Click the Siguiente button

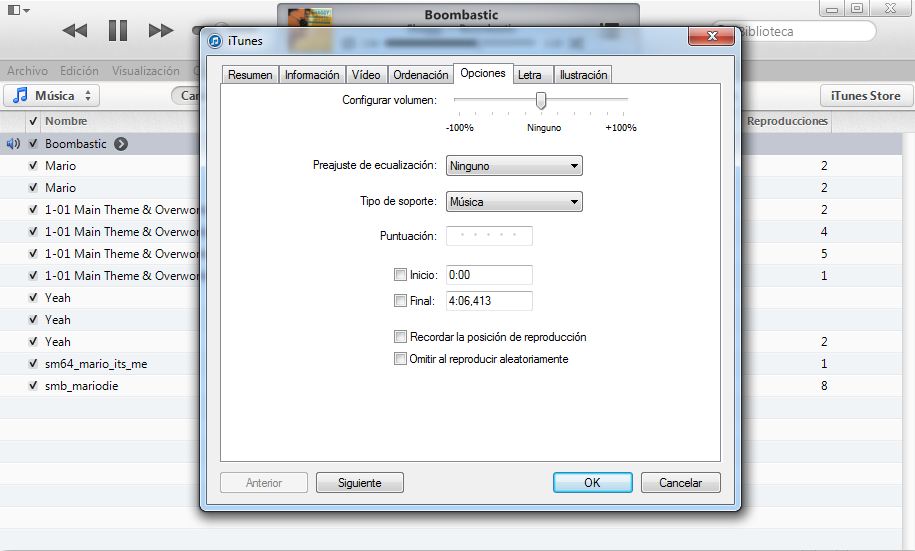(x=359, y=483)
